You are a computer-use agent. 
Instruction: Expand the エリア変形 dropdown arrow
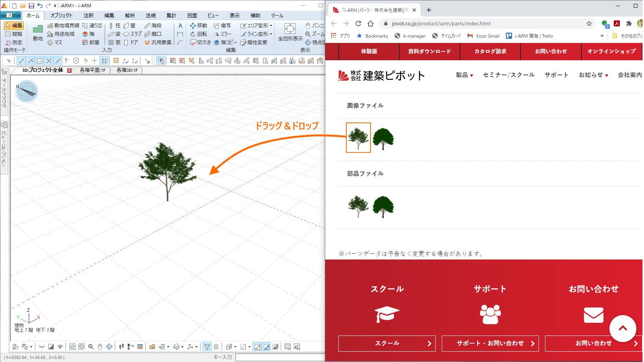tap(271, 26)
